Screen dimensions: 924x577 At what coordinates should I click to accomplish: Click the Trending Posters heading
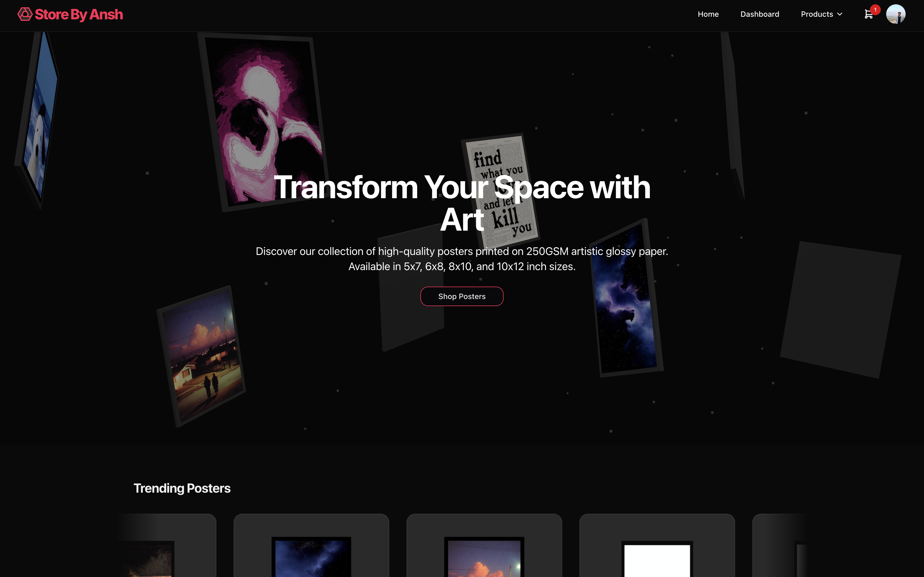point(182,488)
